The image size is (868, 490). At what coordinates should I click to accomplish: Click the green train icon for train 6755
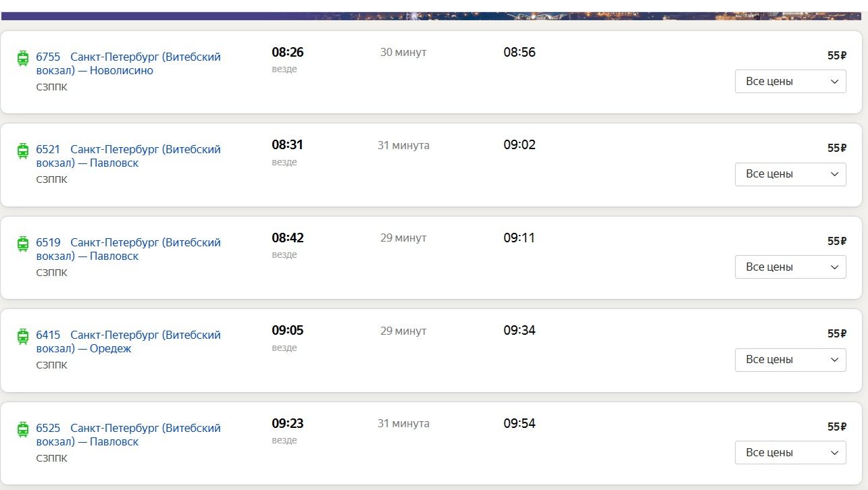23,58
